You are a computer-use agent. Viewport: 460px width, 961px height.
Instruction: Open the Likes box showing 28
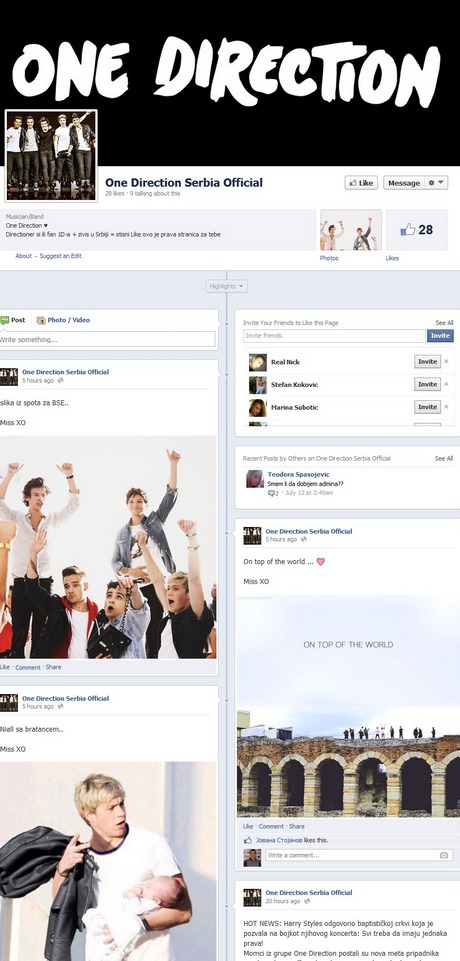[417, 230]
